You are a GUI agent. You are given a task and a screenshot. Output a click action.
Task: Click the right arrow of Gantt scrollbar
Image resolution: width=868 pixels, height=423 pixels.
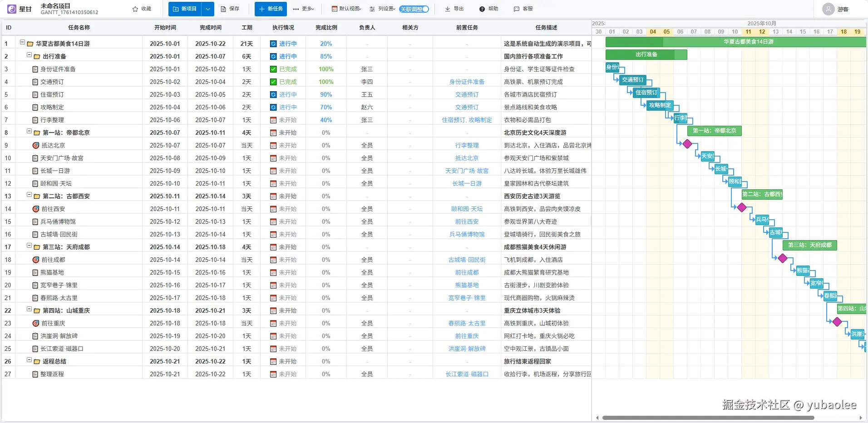click(x=861, y=418)
